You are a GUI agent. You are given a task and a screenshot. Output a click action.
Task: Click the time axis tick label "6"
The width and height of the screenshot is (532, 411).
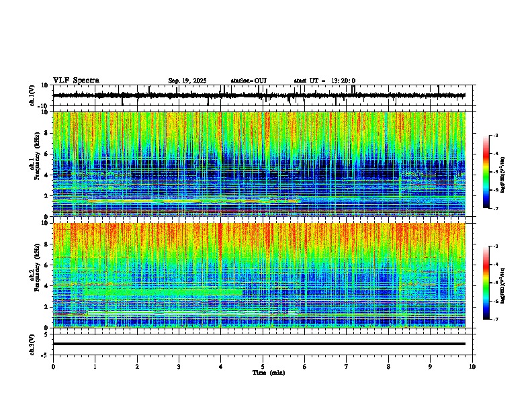305,367
